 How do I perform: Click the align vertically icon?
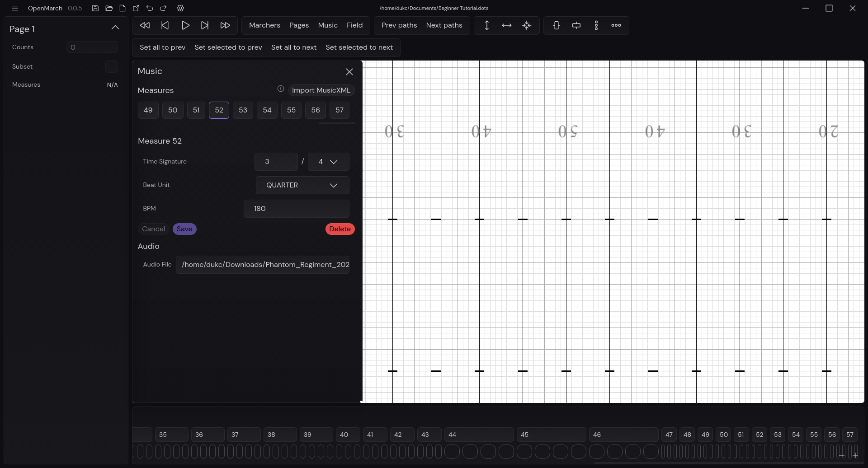point(557,25)
